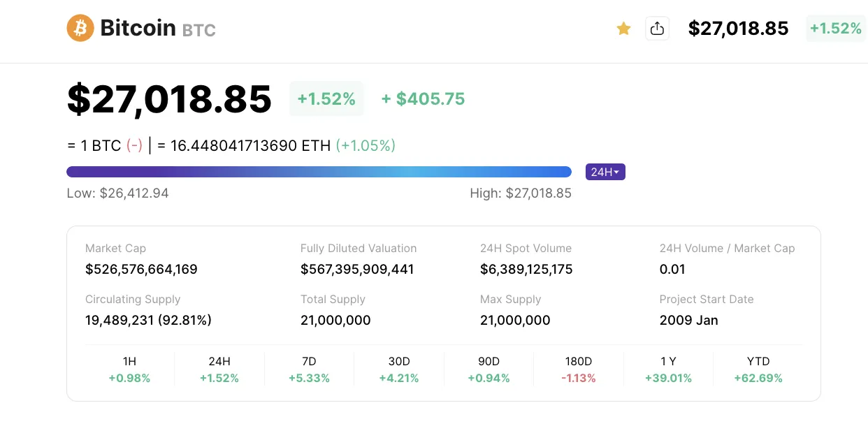Select the YTD performance column
The image size is (868, 440).
coord(758,369)
